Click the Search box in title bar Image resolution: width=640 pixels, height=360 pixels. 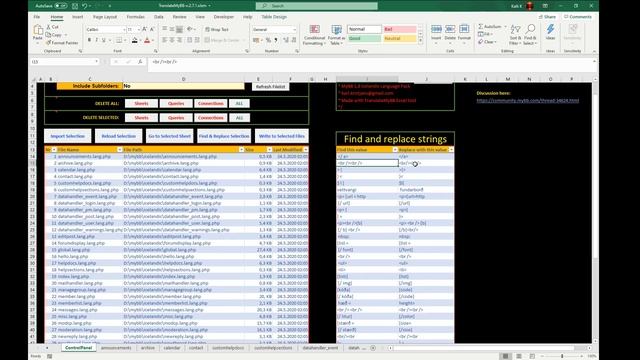[317, 6]
